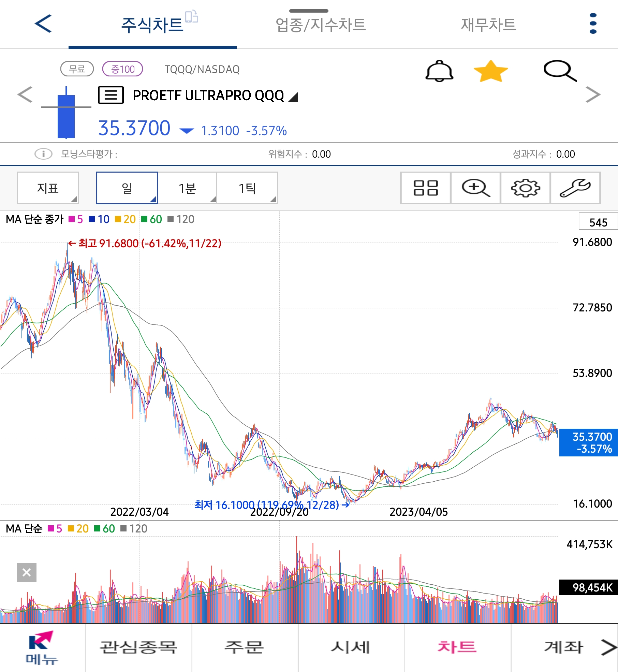Image resolution: width=618 pixels, height=672 pixels.
Task: Tap the large 35.3700 price
Action: tap(134, 128)
